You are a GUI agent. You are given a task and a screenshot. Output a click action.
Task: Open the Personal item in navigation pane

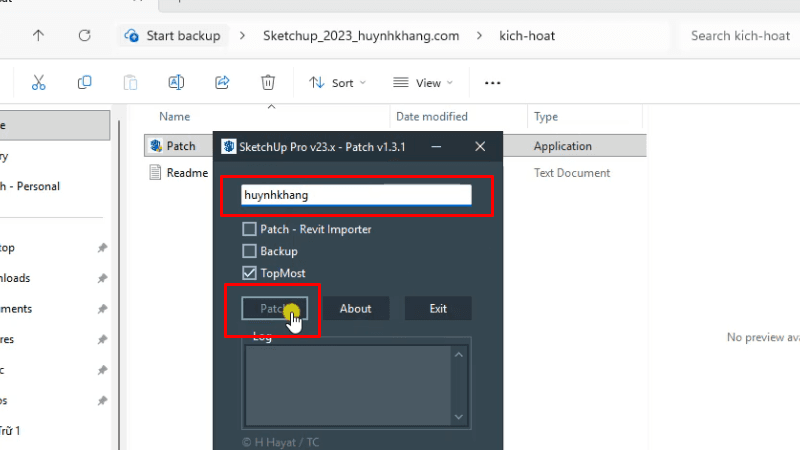(x=30, y=186)
